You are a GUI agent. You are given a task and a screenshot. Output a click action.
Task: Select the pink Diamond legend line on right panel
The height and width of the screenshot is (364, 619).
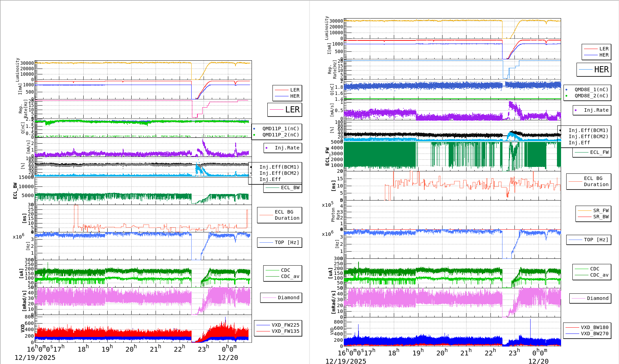pos(578,298)
